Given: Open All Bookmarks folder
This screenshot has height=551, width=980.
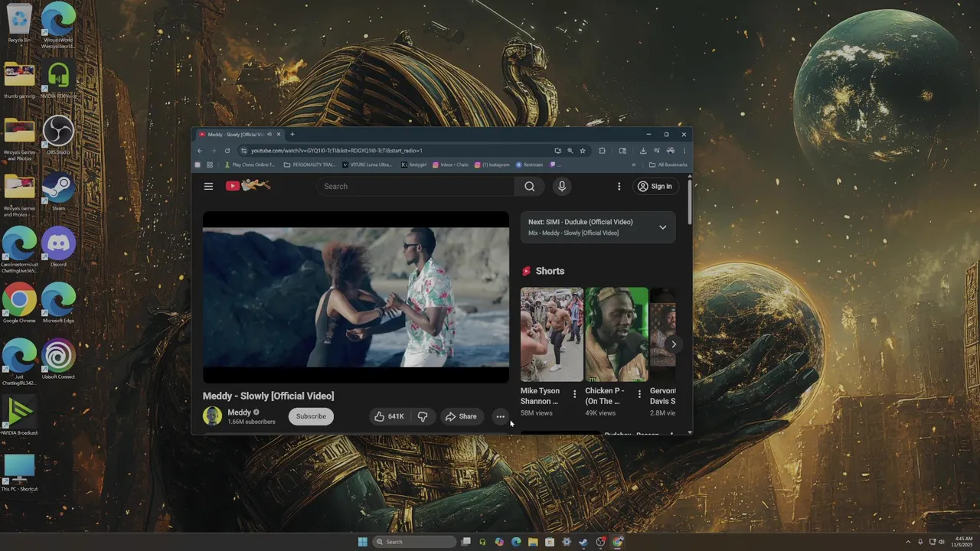Looking at the screenshot, I should 668,165.
